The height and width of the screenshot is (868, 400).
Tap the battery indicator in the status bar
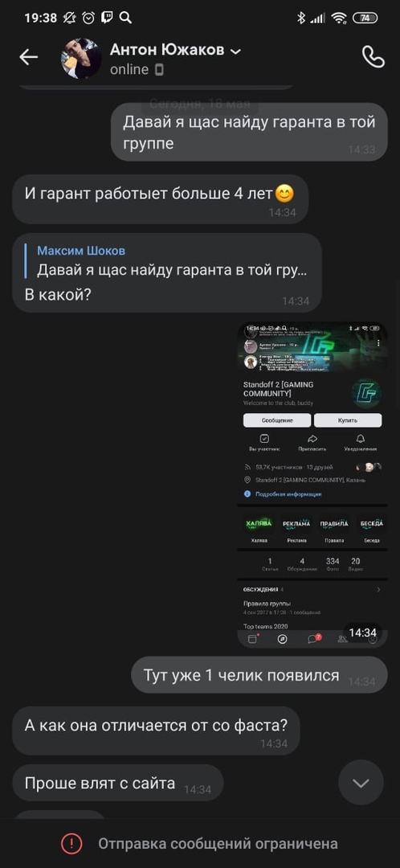[365, 18]
